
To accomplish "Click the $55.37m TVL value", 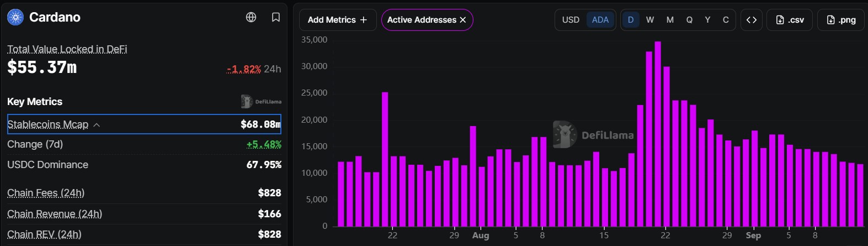I will point(42,67).
